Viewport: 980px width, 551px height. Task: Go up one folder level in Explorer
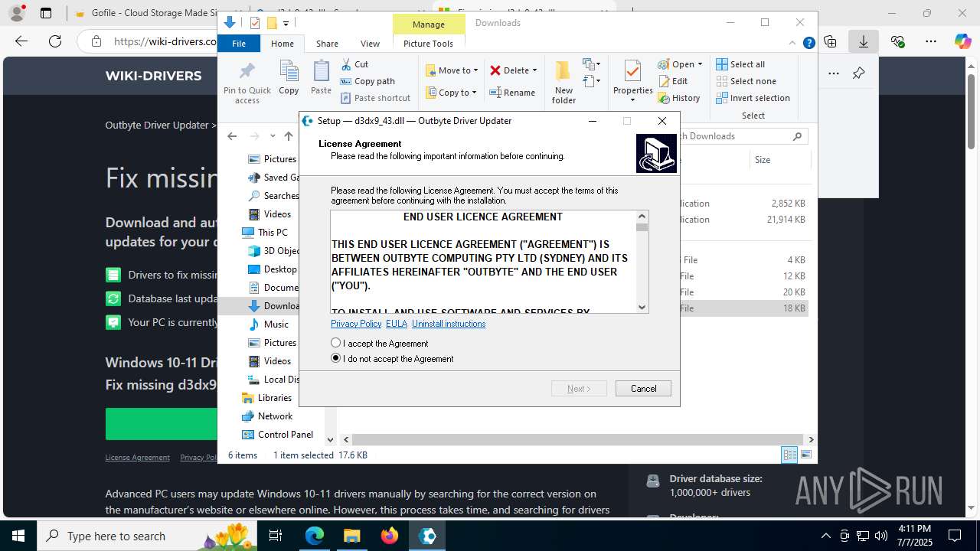(x=288, y=136)
